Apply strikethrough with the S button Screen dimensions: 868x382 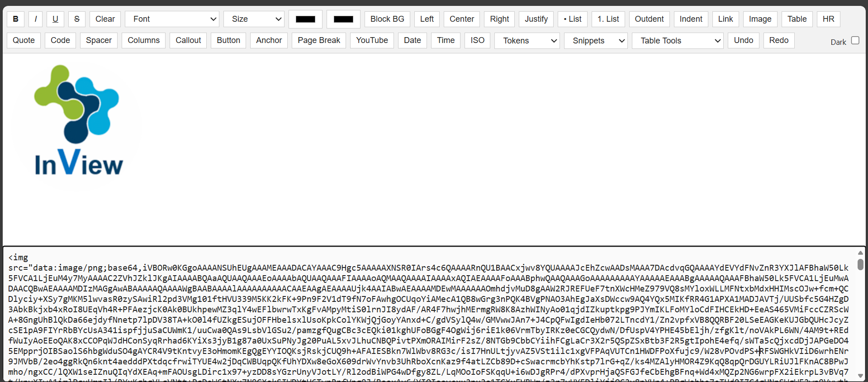[77, 19]
